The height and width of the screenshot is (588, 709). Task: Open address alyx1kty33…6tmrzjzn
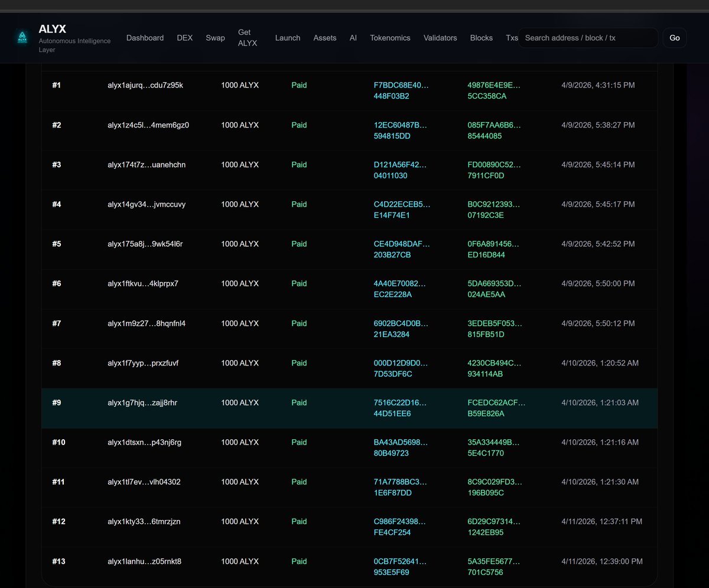coord(144,521)
